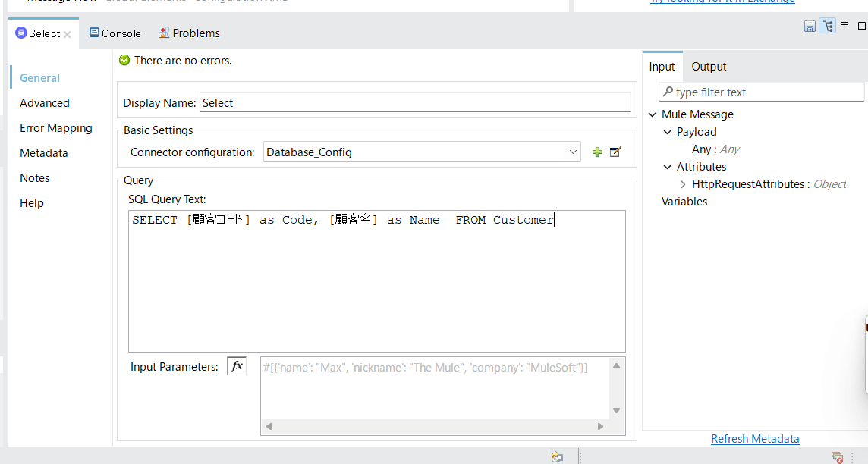Collapse the Mule Message tree node
Image resolution: width=868 pixels, height=464 pixels.
click(x=653, y=114)
